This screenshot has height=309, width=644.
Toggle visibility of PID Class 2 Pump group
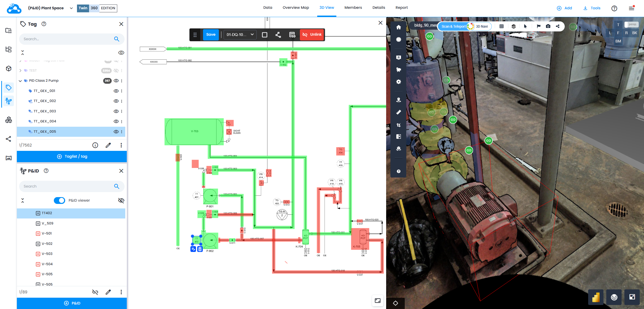[116, 81]
